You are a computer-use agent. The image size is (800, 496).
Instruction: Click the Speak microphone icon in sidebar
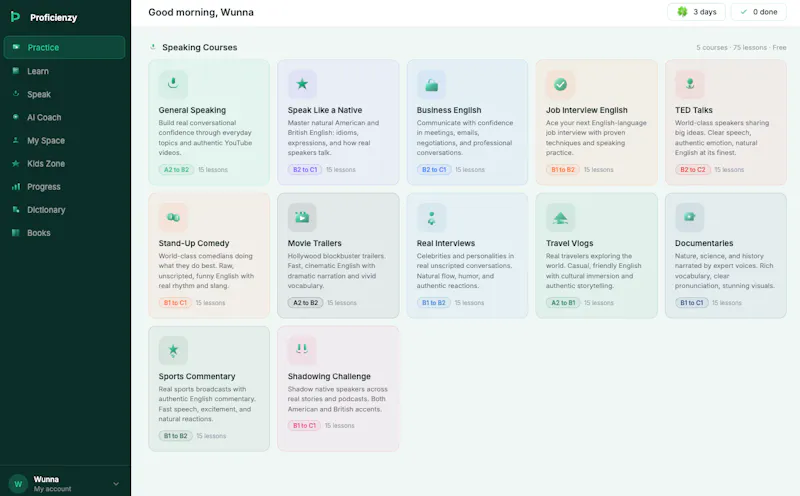16,94
